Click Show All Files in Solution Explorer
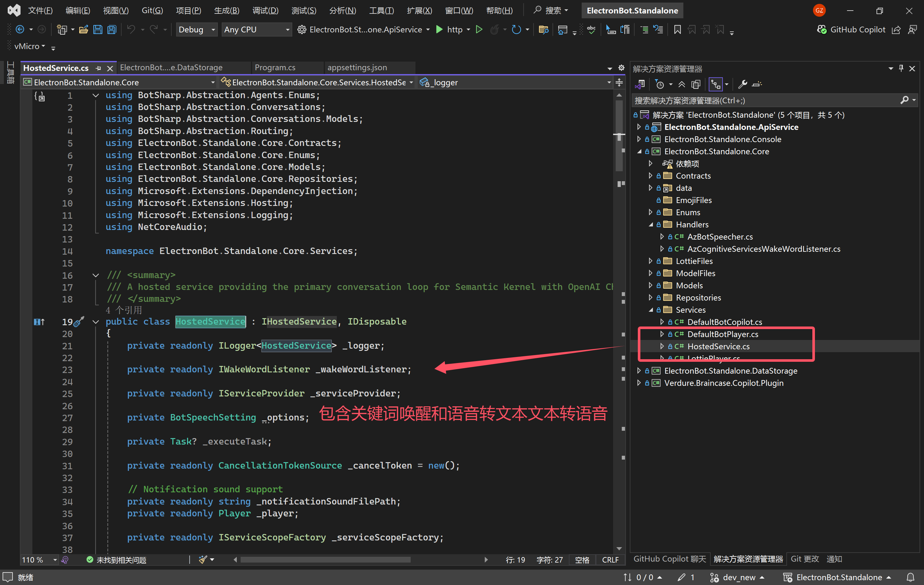 696,84
